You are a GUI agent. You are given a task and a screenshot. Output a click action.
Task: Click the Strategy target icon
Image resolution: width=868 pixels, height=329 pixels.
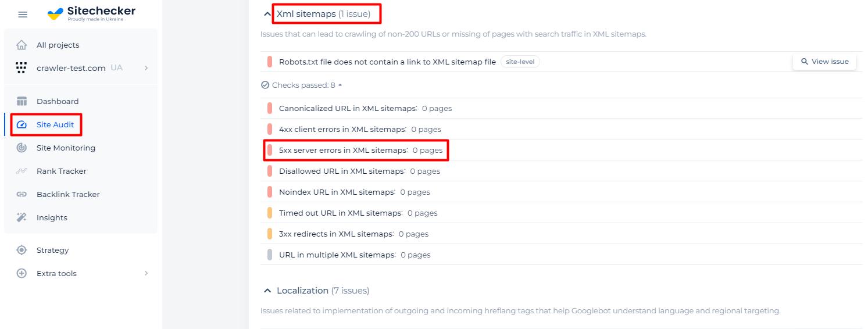(22, 250)
